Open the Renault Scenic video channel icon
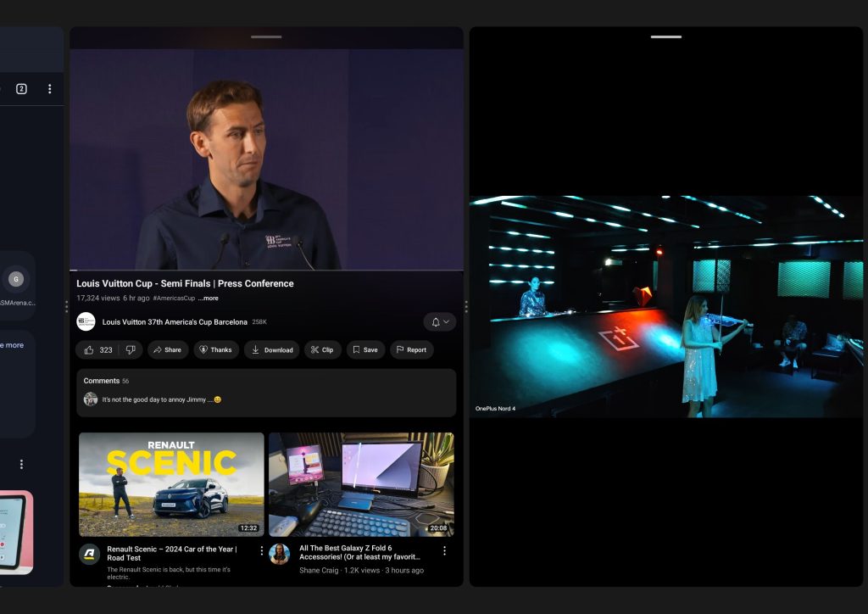Viewport: 868px width, 614px height. point(89,554)
